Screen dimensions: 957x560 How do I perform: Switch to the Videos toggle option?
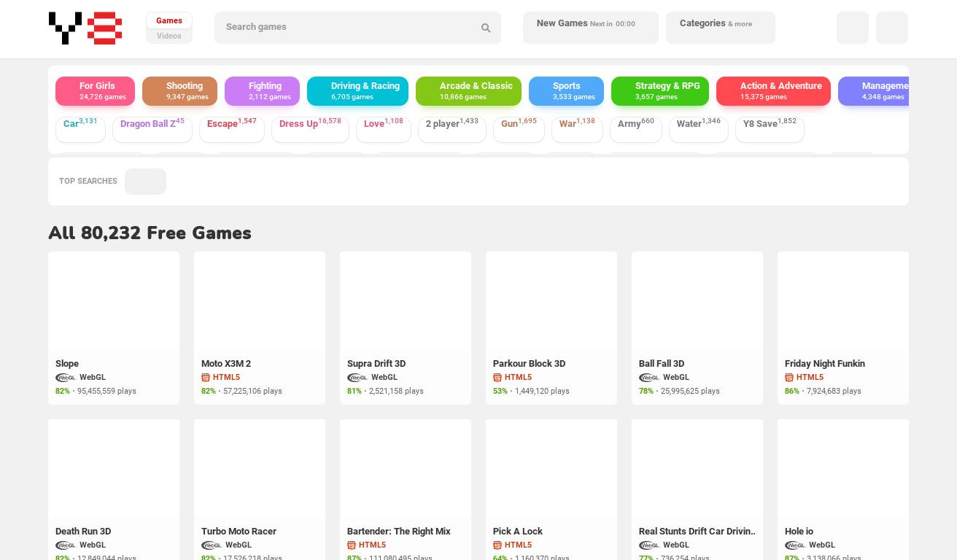[169, 36]
